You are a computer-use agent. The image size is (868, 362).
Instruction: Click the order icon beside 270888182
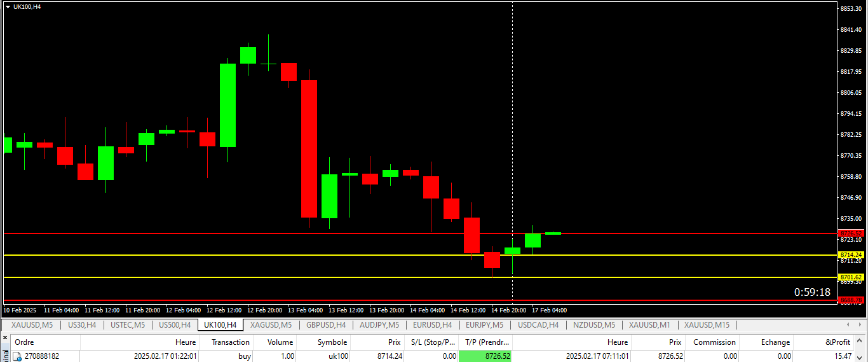click(17, 356)
